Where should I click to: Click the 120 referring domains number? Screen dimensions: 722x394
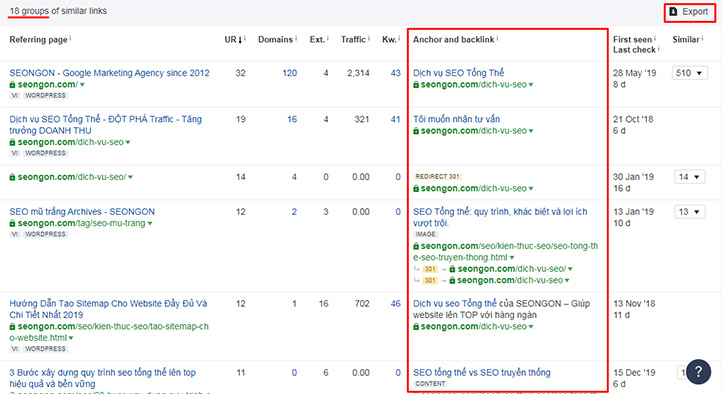coord(290,73)
